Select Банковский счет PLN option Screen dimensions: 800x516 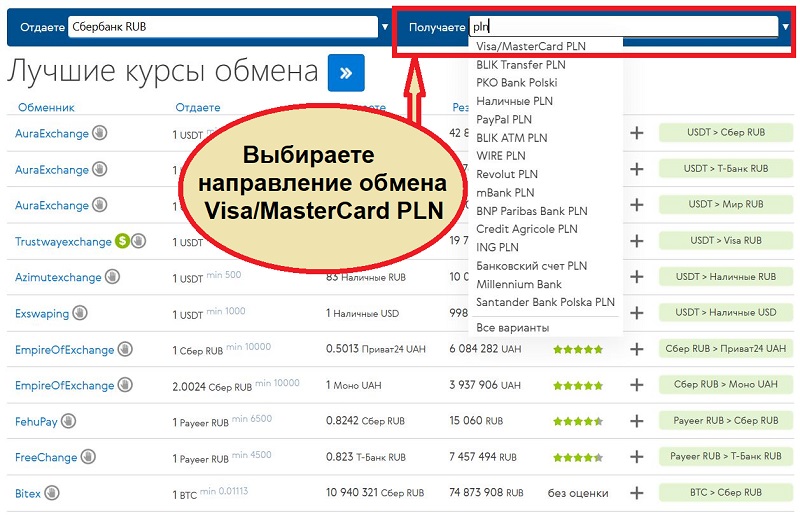(x=531, y=265)
